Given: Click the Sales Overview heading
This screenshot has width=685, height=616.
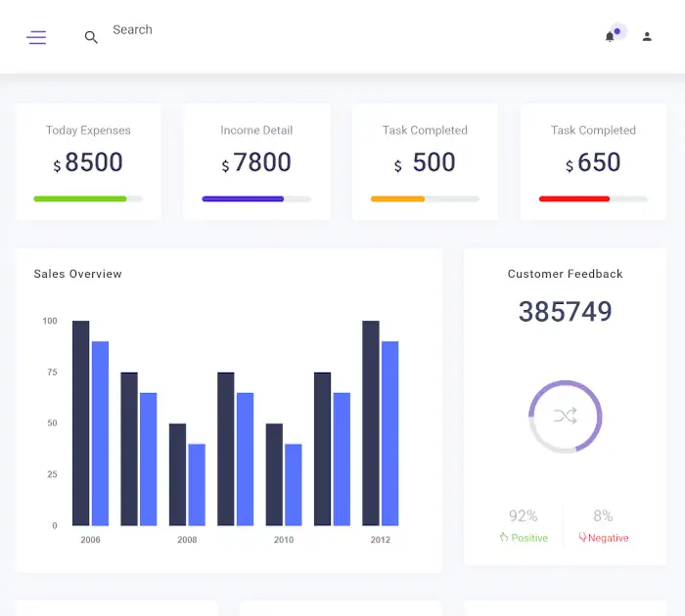Looking at the screenshot, I should [77, 274].
